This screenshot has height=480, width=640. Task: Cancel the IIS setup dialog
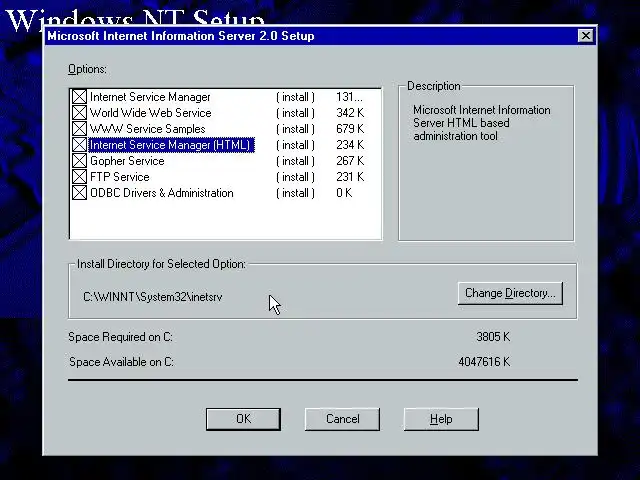pyautogui.click(x=342, y=419)
